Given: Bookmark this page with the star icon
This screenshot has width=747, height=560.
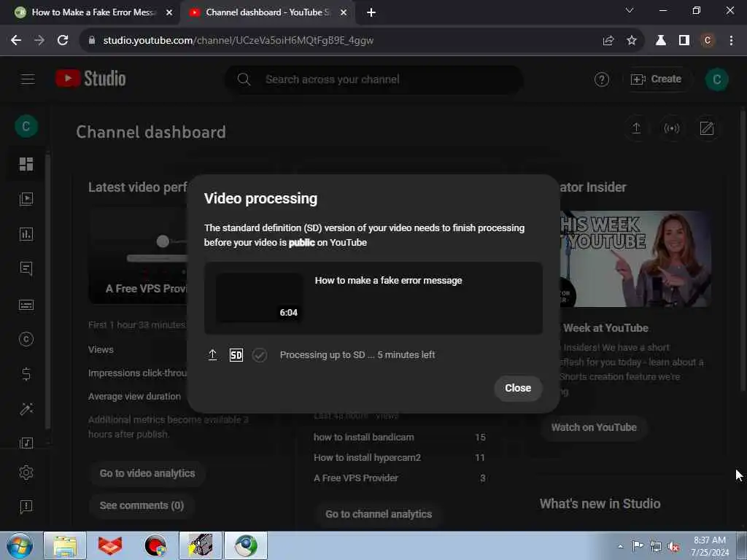Looking at the screenshot, I should (631, 41).
